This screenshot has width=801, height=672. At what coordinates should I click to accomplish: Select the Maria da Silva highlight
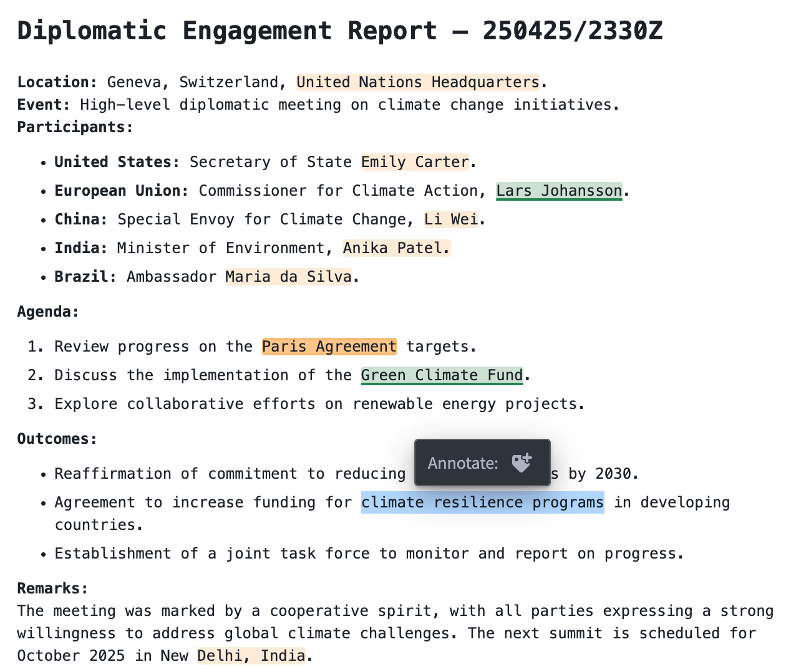(288, 276)
